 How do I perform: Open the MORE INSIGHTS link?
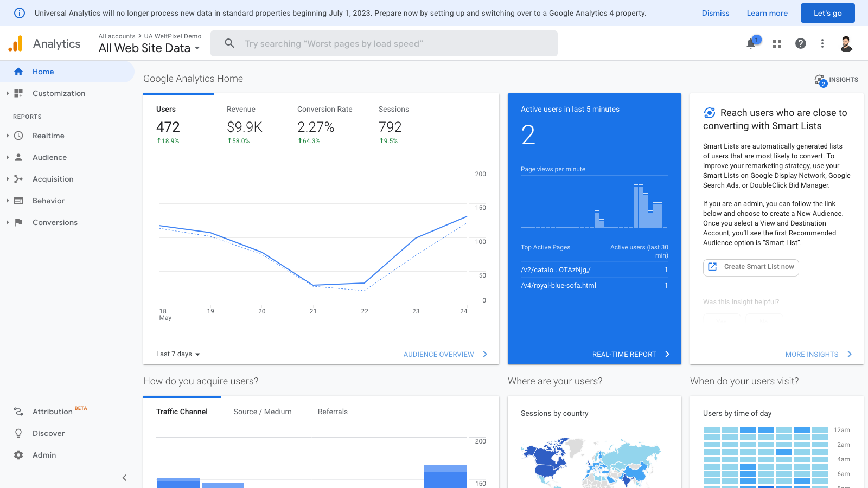pos(812,354)
